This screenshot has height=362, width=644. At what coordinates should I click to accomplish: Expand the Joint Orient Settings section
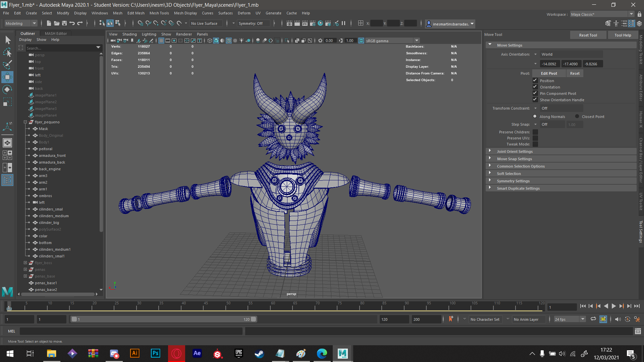pyautogui.click(x=490, y=151)
